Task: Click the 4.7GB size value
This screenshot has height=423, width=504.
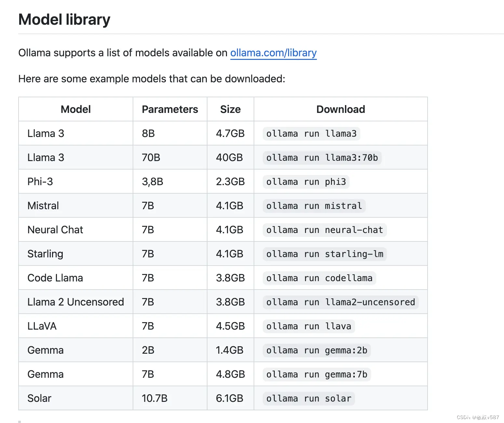Action: [230, 133]
